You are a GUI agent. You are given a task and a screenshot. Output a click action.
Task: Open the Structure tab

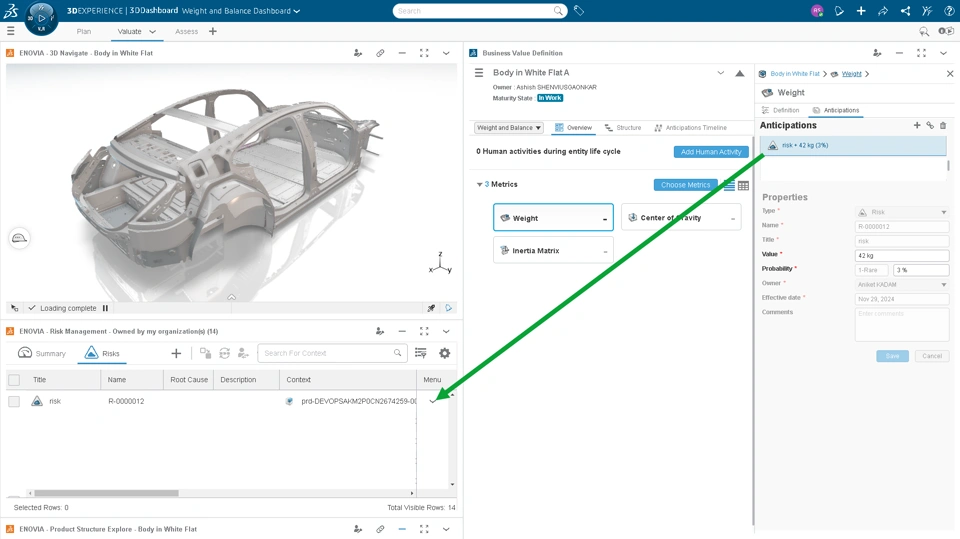[623, 127]
